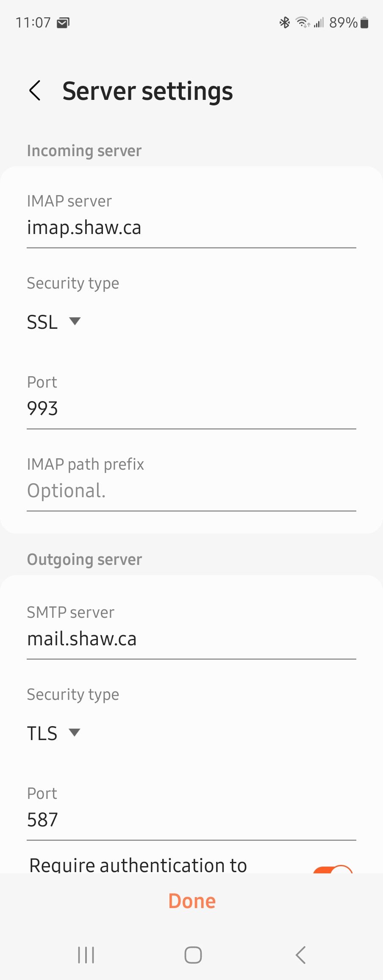Image resolution: width=383 pixels, height=980 pixels.
Task: Tap the cellular signal strength icon
Action: [319, 22]
